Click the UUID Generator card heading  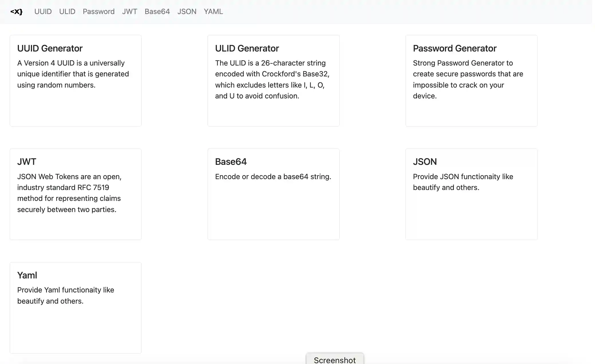[x=50, y=48]
